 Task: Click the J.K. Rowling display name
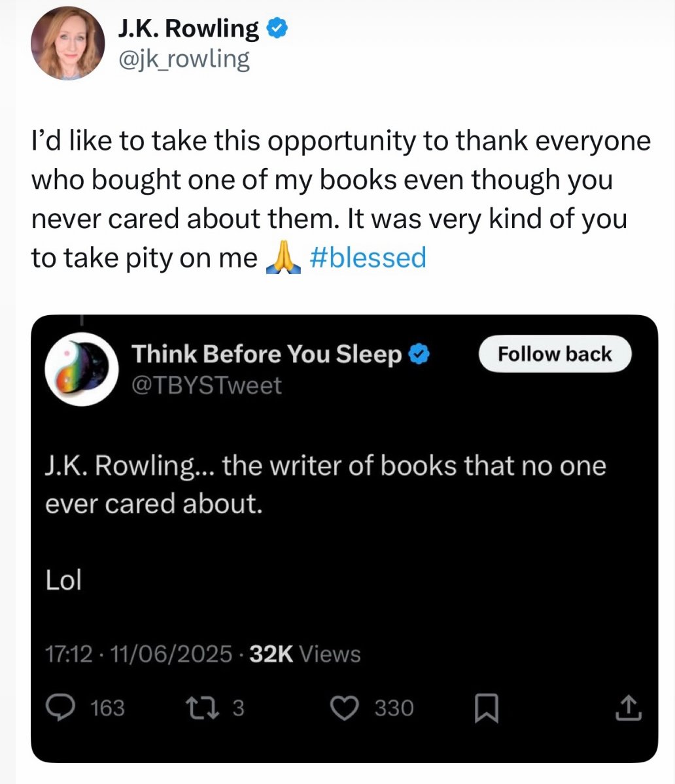point(188,28)
